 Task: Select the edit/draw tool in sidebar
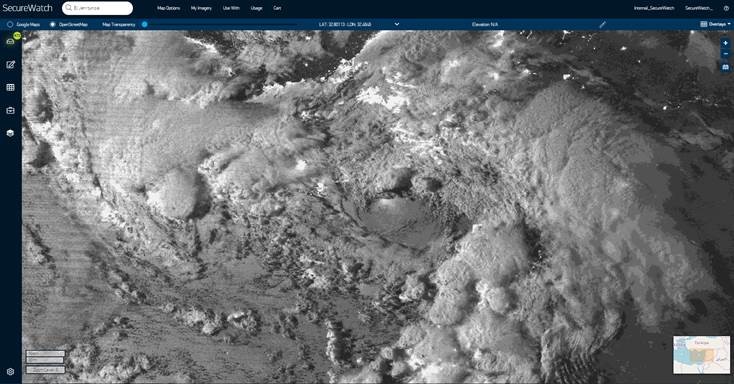coord(10,65)
